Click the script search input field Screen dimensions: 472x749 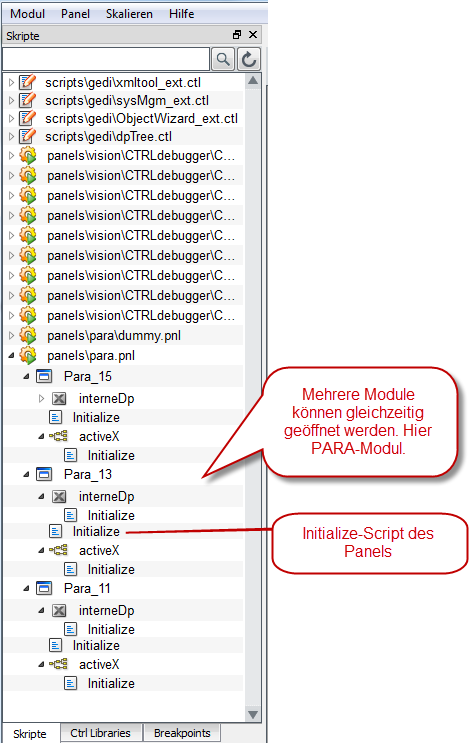[x=106, y=59]
